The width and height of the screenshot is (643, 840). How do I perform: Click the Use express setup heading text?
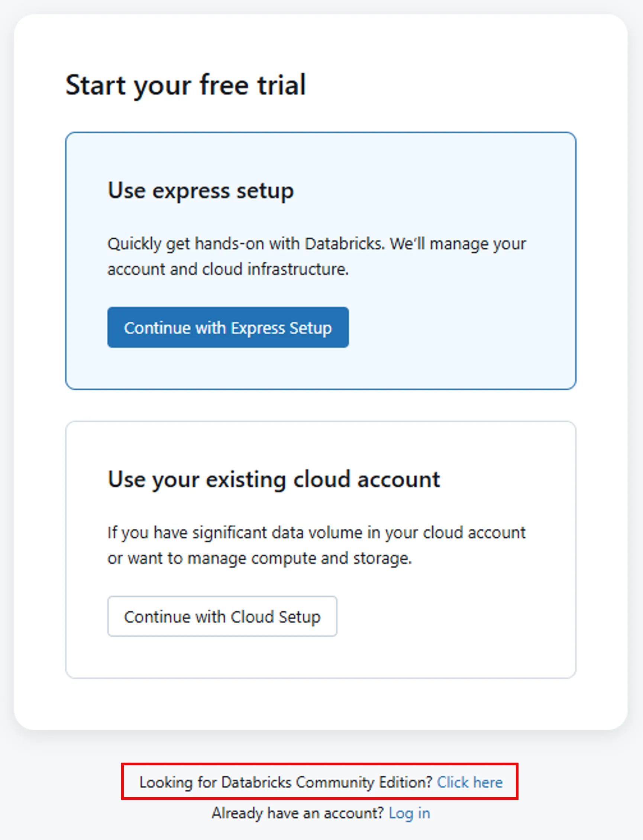200,190
